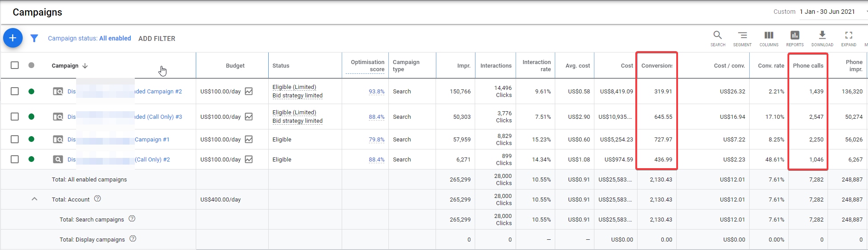This screenshot has height=250, width=868.
Task: Sort by Phone calls column header
Action: pyautogui.click(x=808, y=65)
